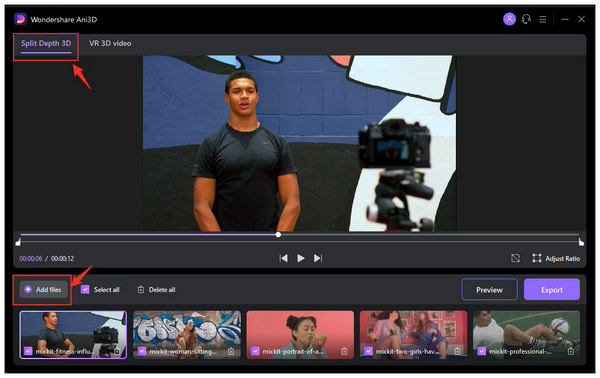Open the user account profile icon
The image size is (600, 378).
(x=509, y=19)
